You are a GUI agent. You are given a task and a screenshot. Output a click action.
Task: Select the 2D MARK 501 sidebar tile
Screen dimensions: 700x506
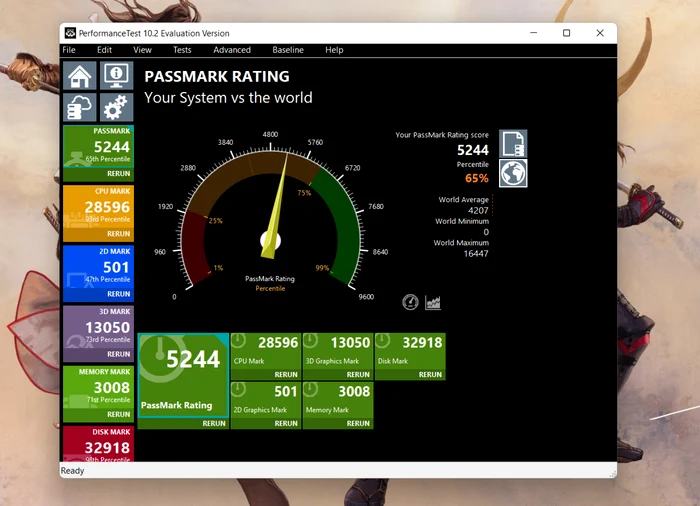pyautogui.click(x=98, y=267)
